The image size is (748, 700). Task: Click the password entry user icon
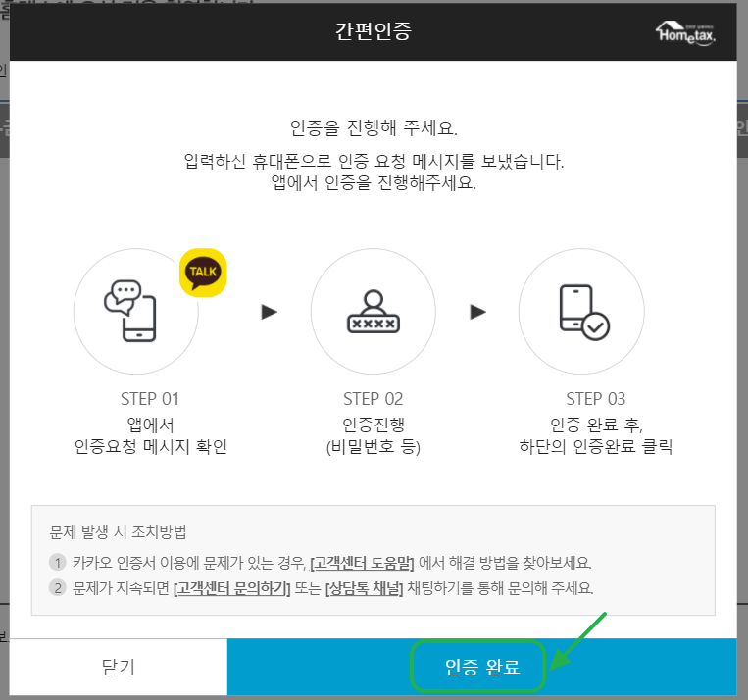(374, 312)
